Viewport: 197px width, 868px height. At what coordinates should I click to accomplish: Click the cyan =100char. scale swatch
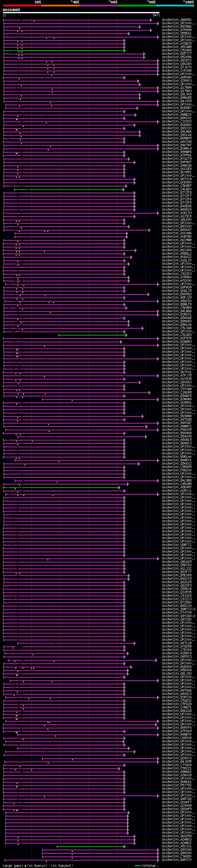(137, 866)
